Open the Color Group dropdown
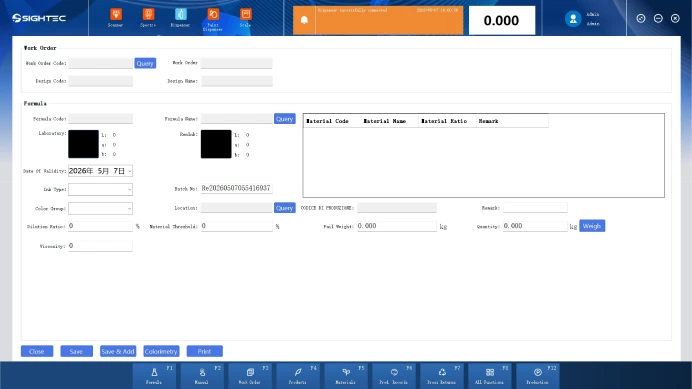Viewport: 692px width, 389px height. pyautogui.click(x=100, y=208)
